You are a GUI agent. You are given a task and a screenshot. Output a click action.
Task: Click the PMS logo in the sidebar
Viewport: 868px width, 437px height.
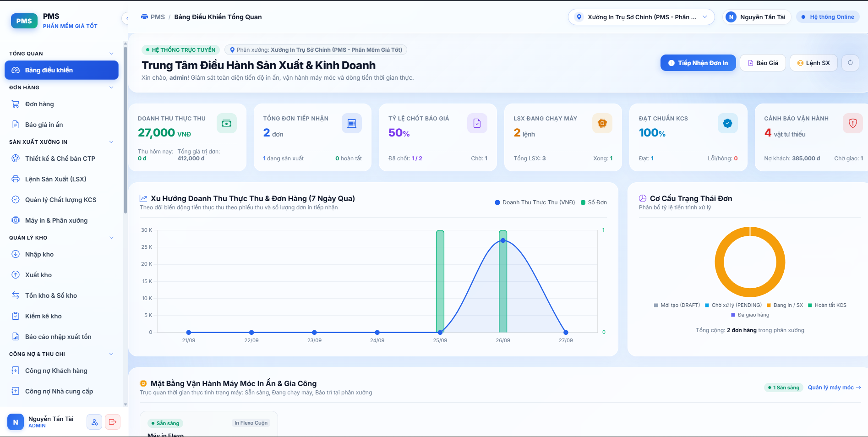pyautogui.click(x=24, y=21)
